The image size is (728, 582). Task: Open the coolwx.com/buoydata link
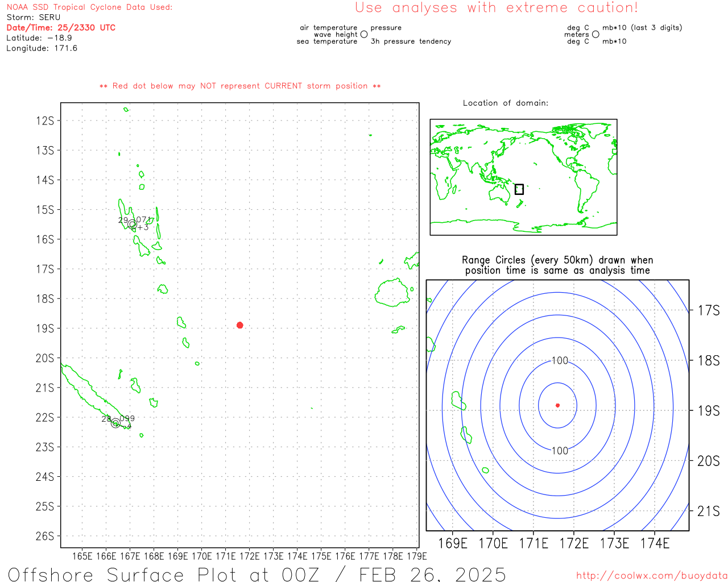point(652,576)
